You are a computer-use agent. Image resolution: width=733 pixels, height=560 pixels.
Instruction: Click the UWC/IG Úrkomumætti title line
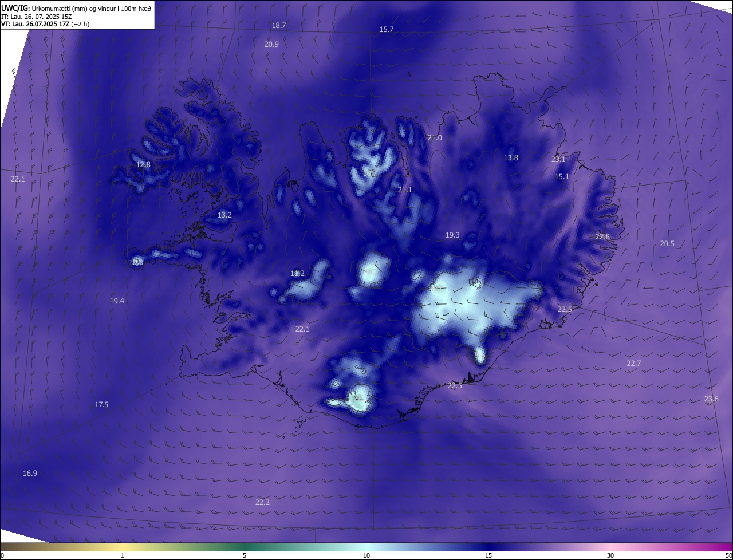coord(76,8)
